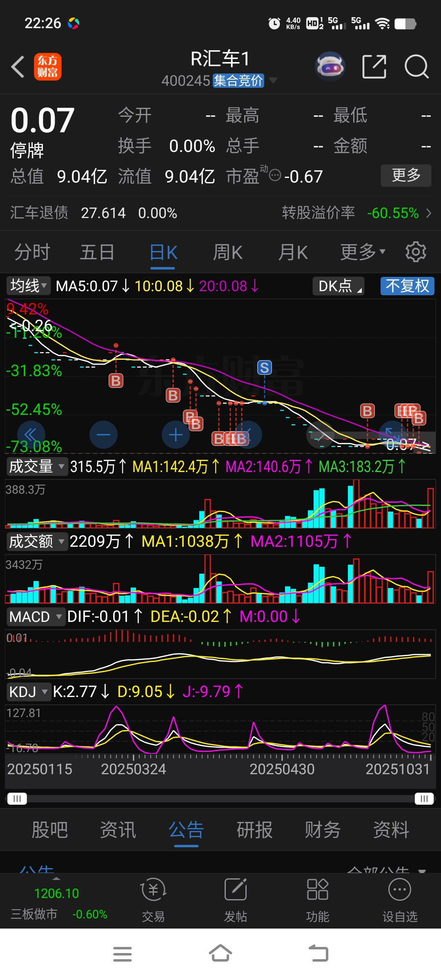The width and height of the screenshot is (441, 980).
Task: Expand the 三板做市 index ticker
Action: [57, 878]
